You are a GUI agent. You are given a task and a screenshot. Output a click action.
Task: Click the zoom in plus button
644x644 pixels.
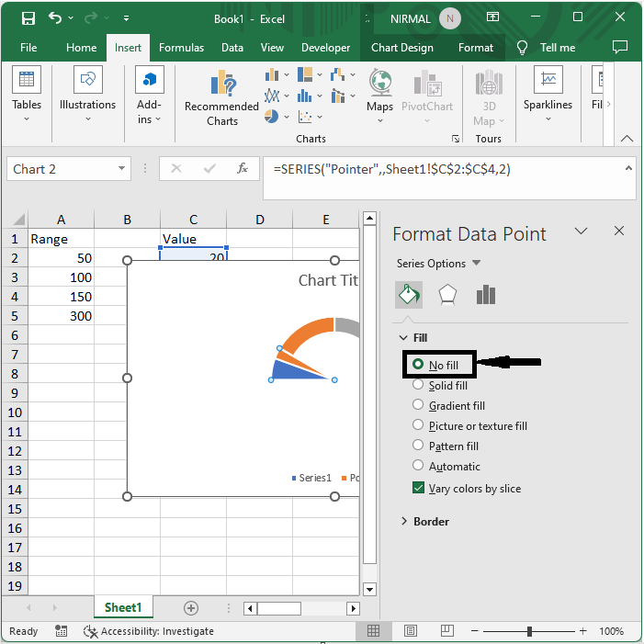582,631
